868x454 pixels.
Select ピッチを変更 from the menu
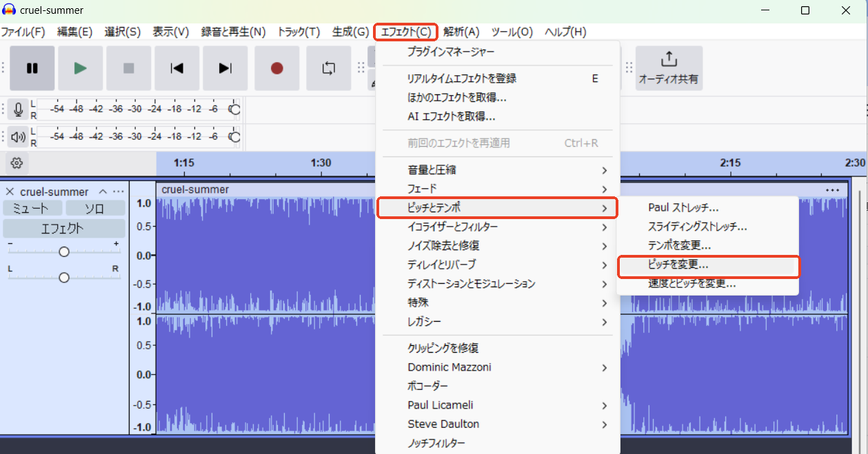point(708,267)
